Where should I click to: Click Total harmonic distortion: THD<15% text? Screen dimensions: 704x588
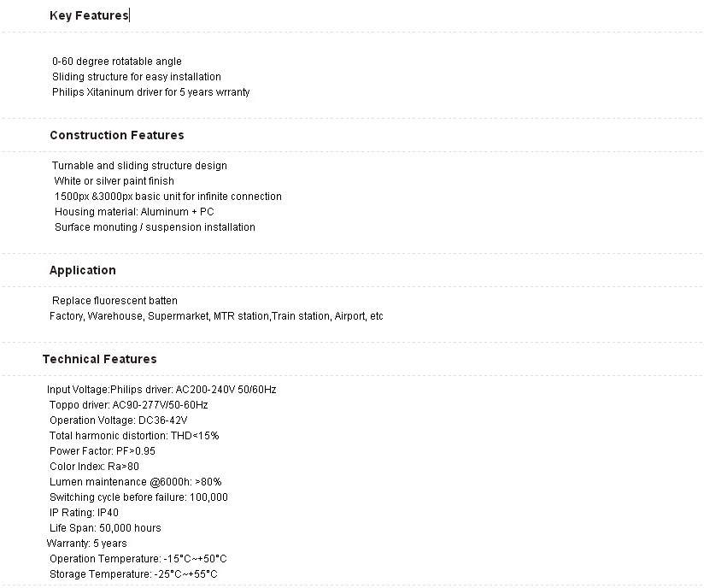pos(134,436)
